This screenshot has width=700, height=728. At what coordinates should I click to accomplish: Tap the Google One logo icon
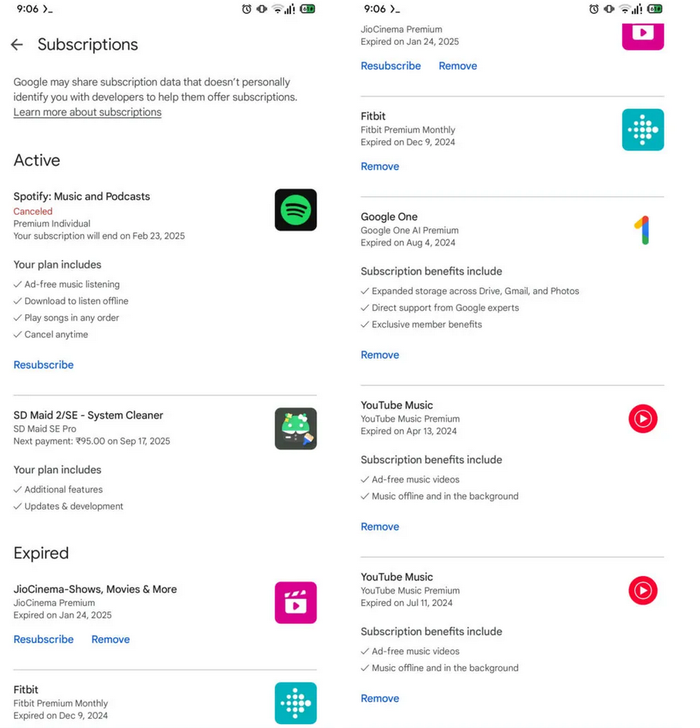click(642, 230)
